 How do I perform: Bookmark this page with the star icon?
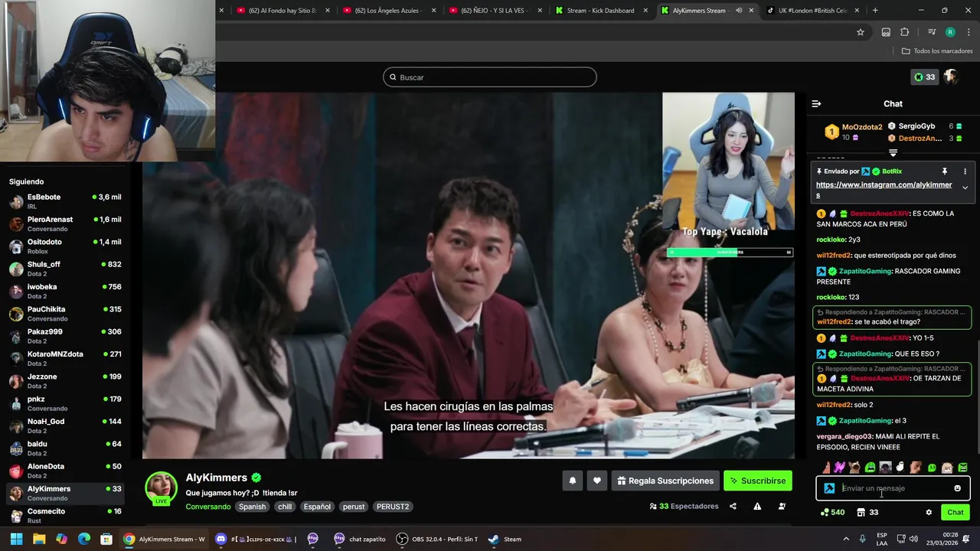point(861,32)
